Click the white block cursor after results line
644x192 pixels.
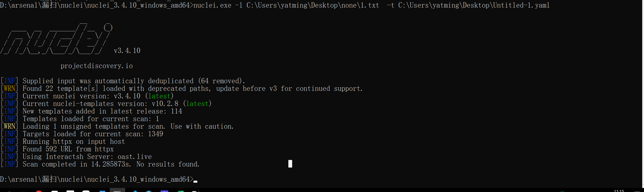290,164
